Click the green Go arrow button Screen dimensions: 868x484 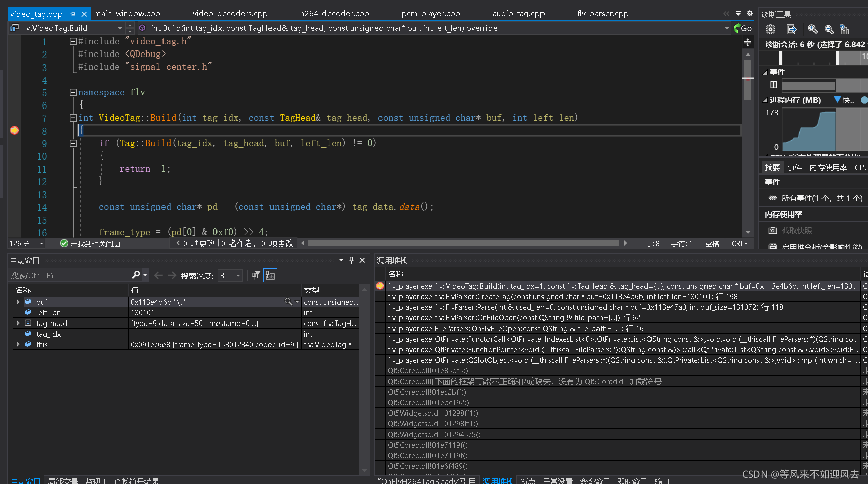pyautogui.click(x=743, y=28)
